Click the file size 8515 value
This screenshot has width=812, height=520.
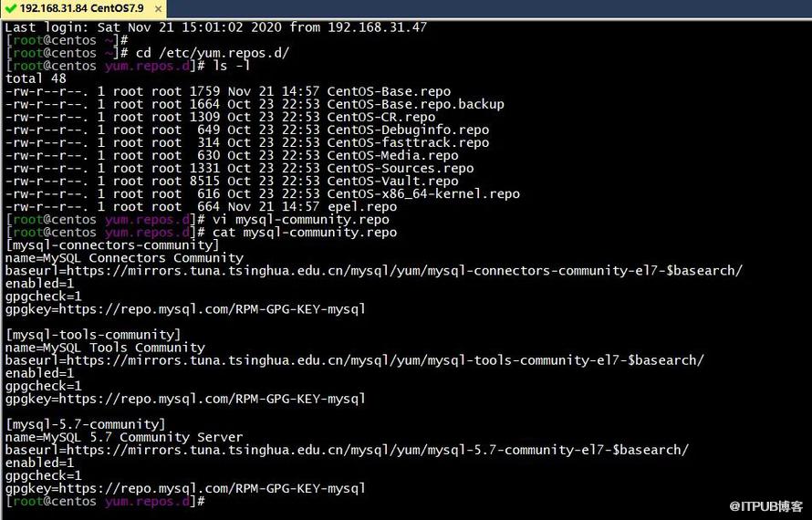(x=204, y=182)
